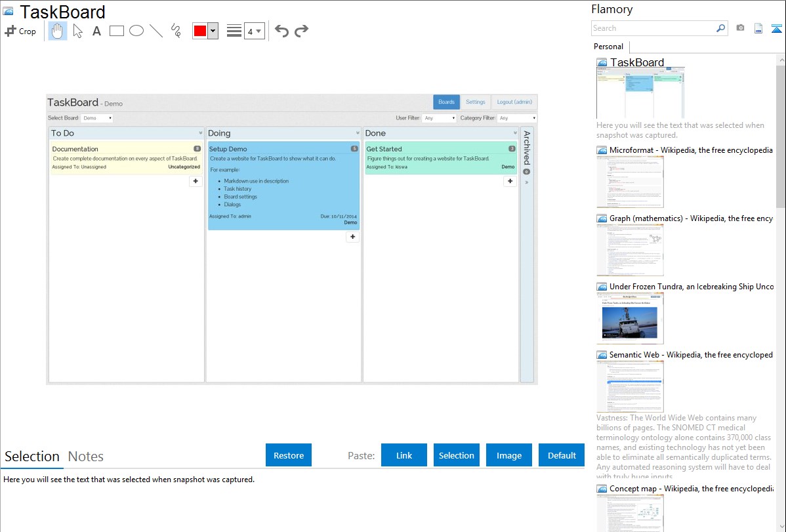Screen dimensions: 786x532
Task: Undo the last annotation
Action: pyautogui.click(x=281, y=31)
